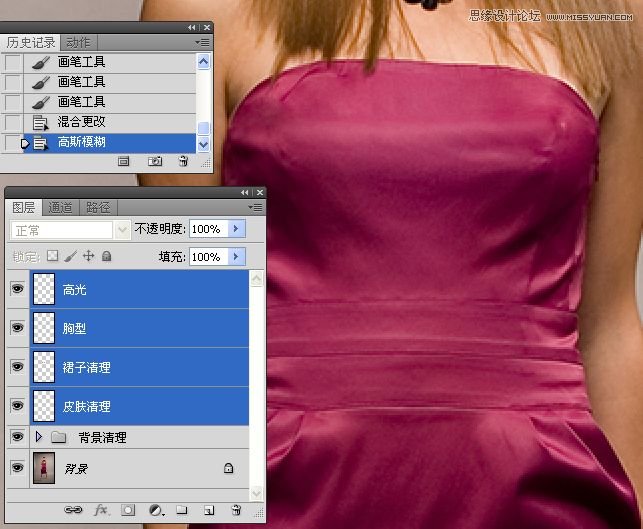Lock transparent pixels icon

pos(52,256)
